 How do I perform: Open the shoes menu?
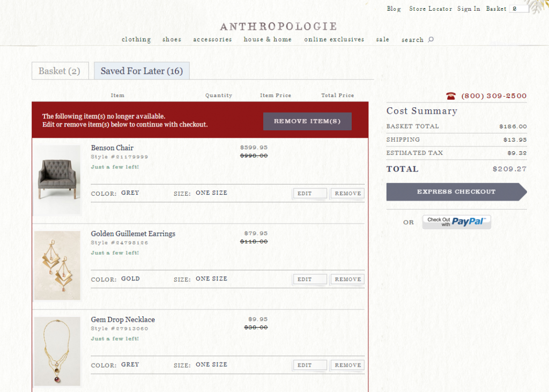click(172, 40)
